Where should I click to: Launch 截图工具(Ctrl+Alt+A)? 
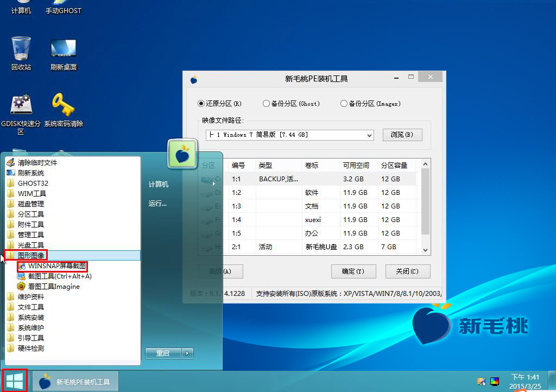tap(60, 276)
